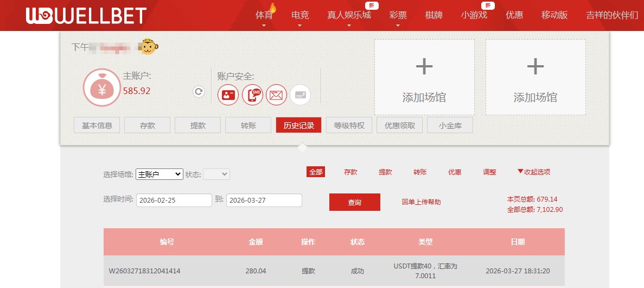The image size is (644, 288).
Task: Filter records by 调整
Action: (489, 172)
